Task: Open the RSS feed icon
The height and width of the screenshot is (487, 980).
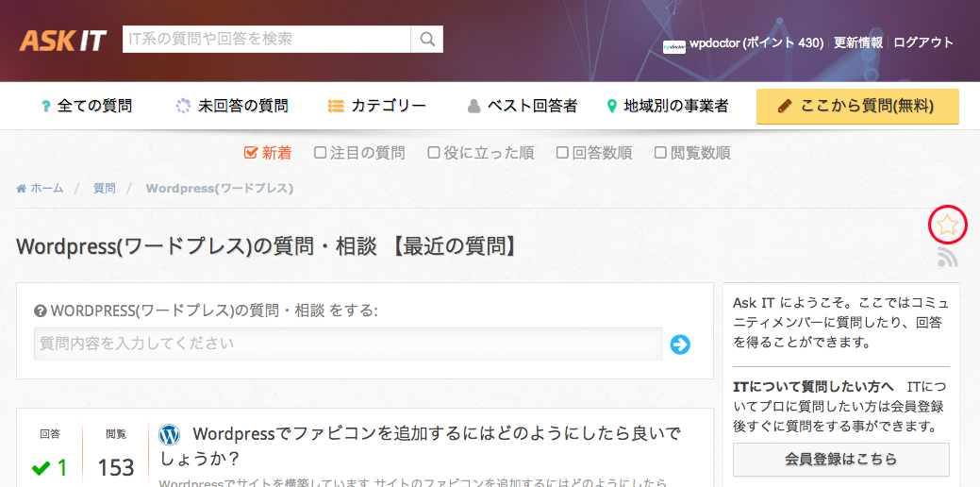Action: click(x=948, y=257)
